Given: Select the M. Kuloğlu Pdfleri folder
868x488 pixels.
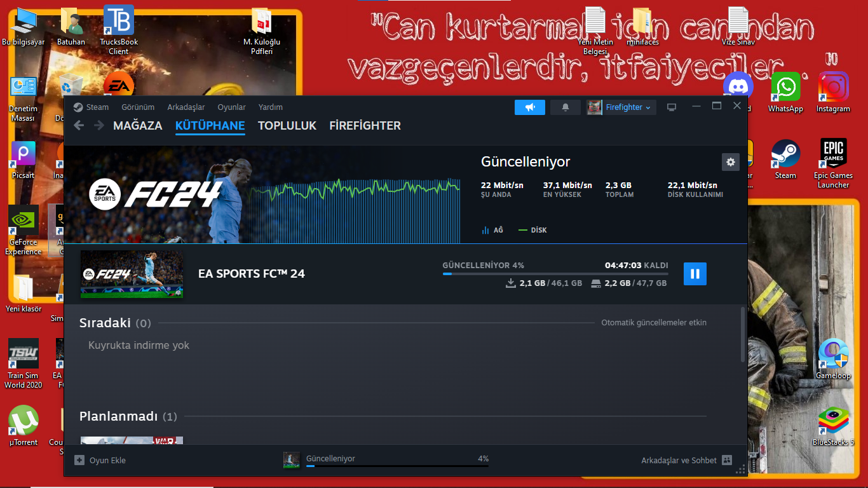Looking at the screenshot, I should coord(262,30).
